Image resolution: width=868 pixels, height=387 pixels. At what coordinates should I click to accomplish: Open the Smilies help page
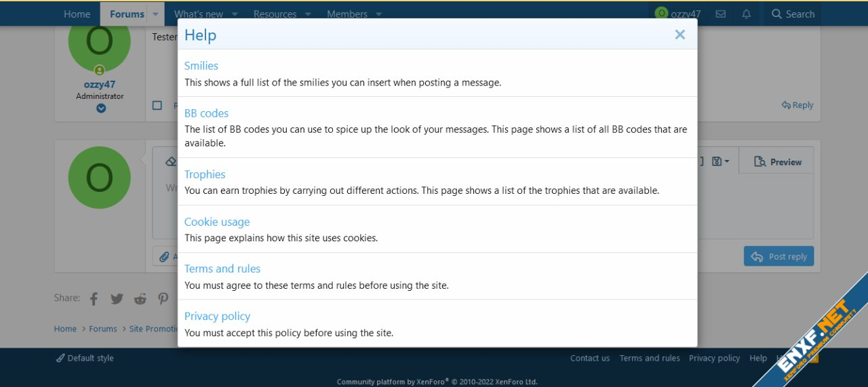[201, 66]
